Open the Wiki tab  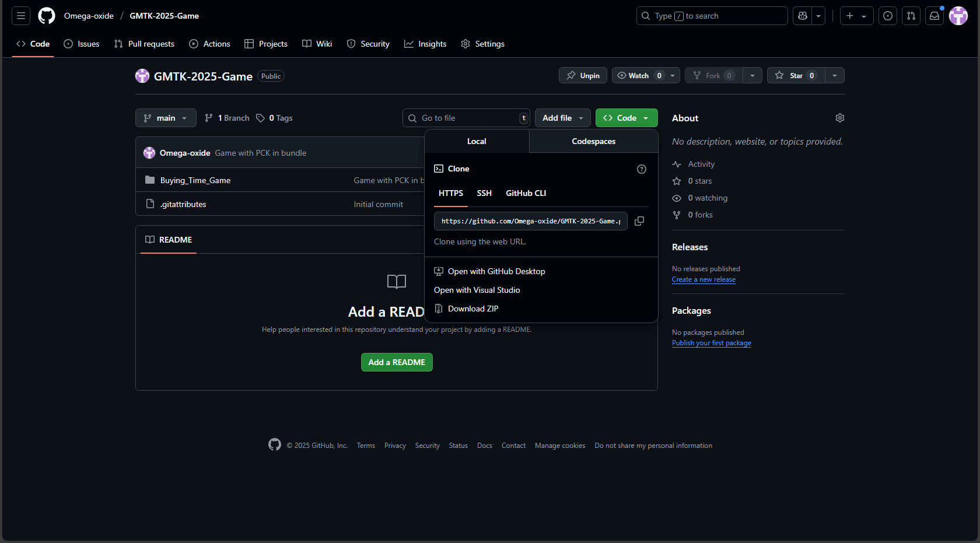[x=317, y=44]
